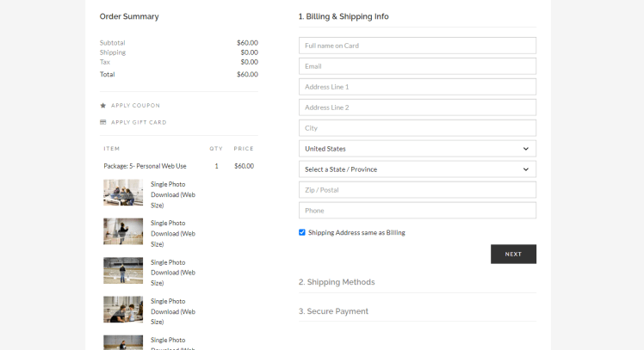Open the United States country dropdown
This screenshot has height=350, width=644.
[417, 149]
